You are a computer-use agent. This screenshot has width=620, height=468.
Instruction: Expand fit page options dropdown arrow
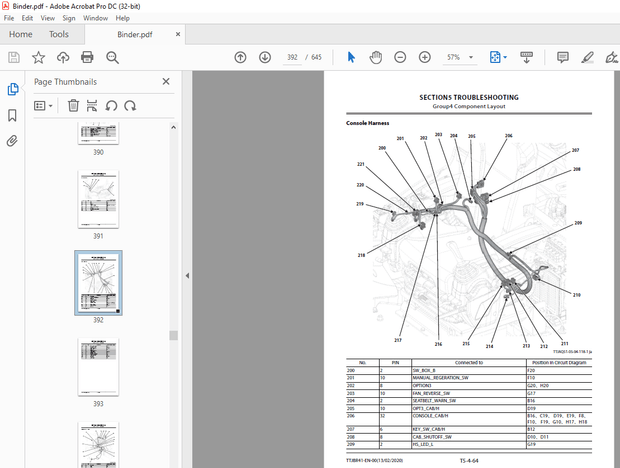505,58
